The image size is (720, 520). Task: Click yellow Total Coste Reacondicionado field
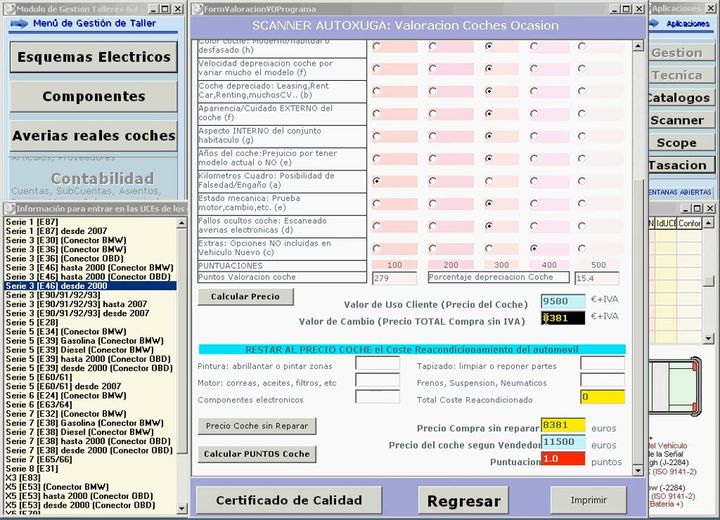602,397
